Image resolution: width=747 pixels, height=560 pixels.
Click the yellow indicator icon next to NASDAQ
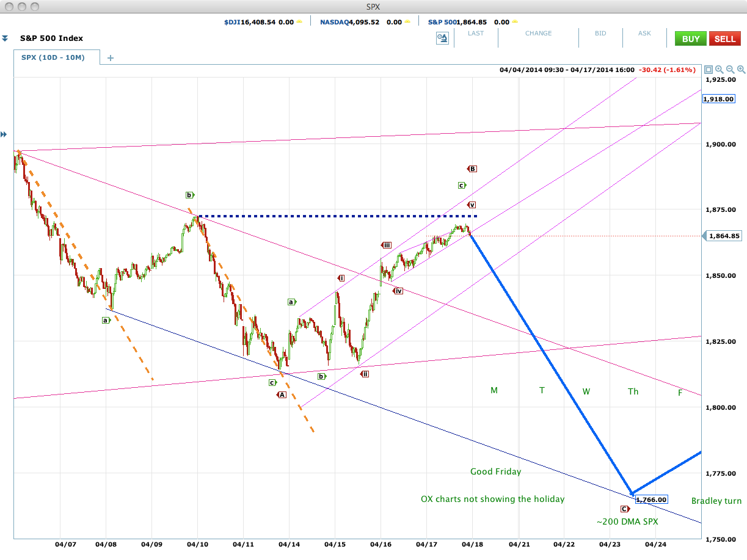click(x=408, y=22)
